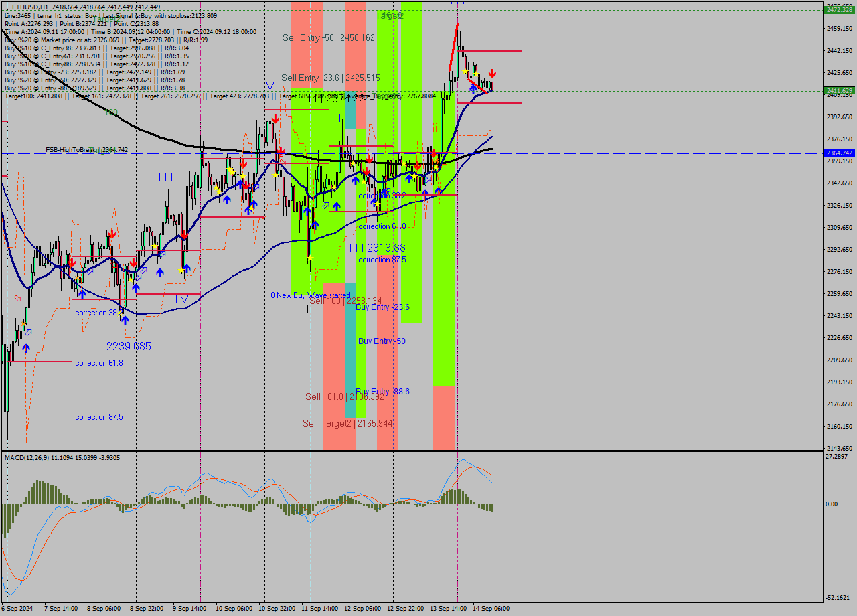Click the green 2472.328 price tag on the axis
The image size is (857, 616).
[x=838, y=9]
